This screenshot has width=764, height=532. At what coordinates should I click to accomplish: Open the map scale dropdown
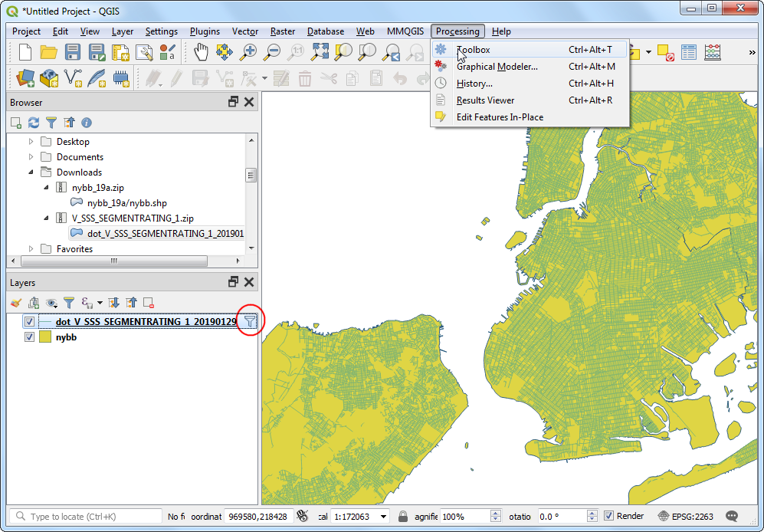(x=383, y=517)
